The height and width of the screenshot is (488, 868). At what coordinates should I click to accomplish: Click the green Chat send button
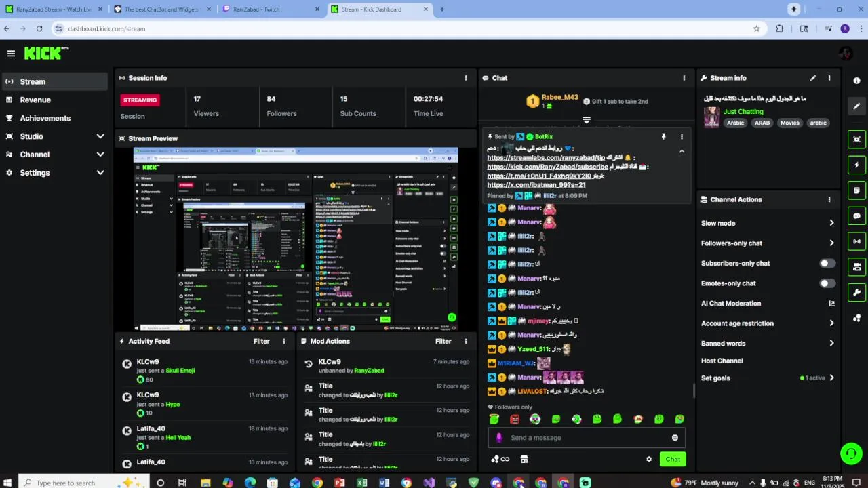click(673, 459)
